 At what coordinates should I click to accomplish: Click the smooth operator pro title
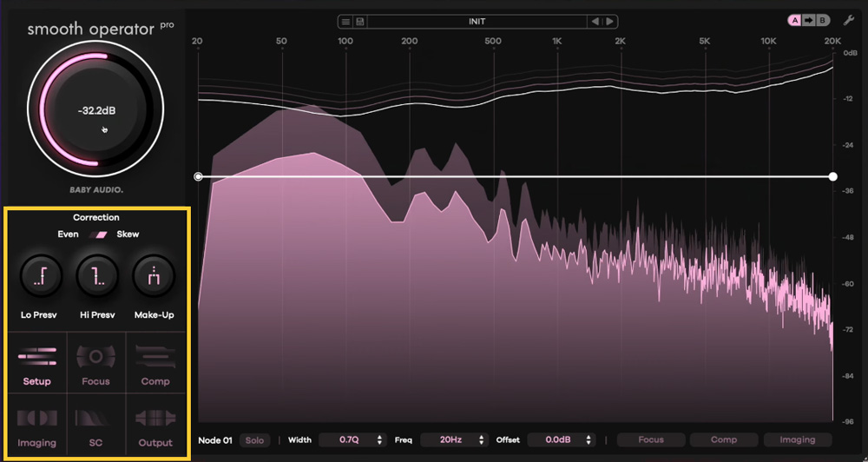tap(100, 29)
